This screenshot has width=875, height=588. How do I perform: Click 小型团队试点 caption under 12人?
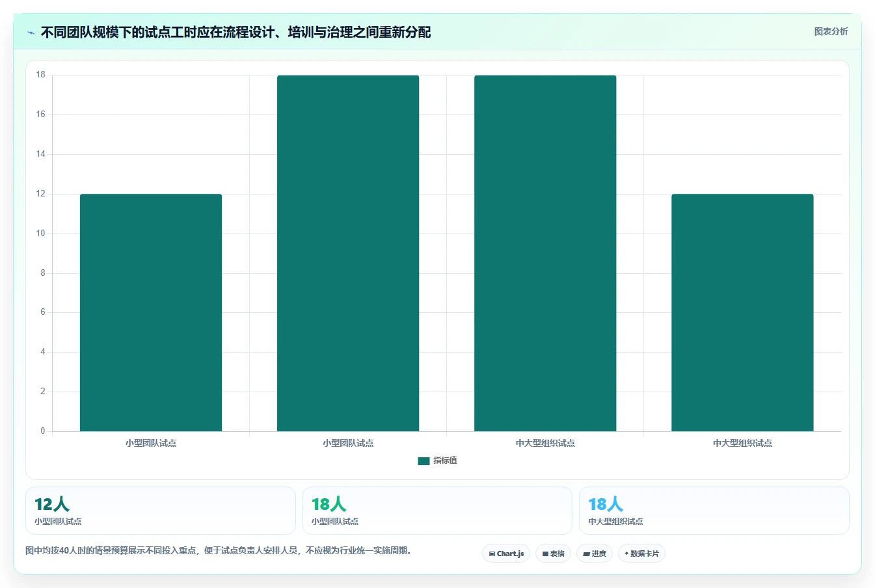(58, 522)
